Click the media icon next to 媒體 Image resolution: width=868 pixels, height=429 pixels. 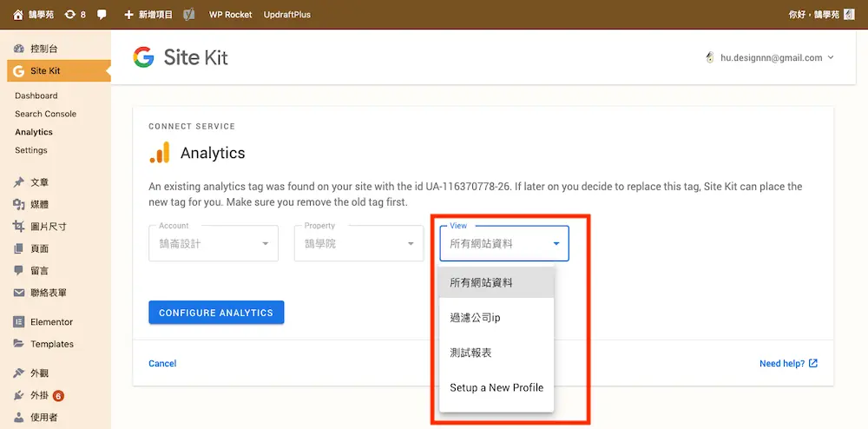[x=19, y=204]
